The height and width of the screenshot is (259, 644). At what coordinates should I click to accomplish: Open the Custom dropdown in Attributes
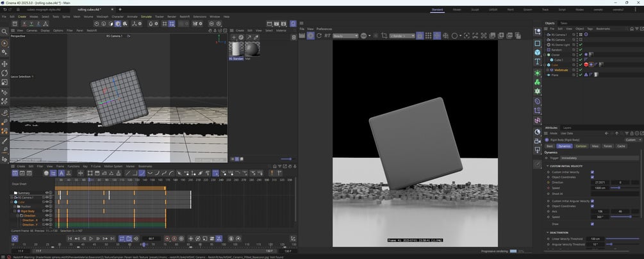click(632, 140)
